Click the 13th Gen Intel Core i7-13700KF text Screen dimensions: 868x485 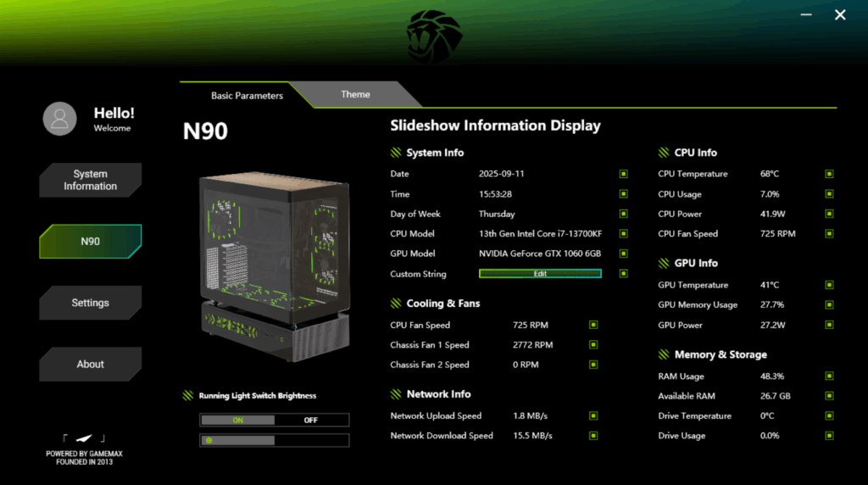[x=540, y=234]
